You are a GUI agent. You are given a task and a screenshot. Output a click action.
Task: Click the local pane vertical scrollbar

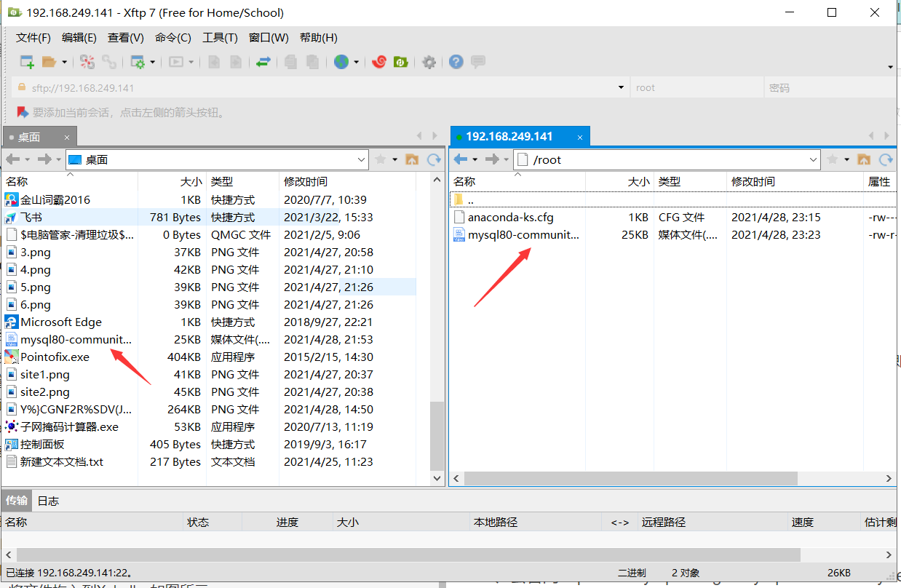[437, 437]
